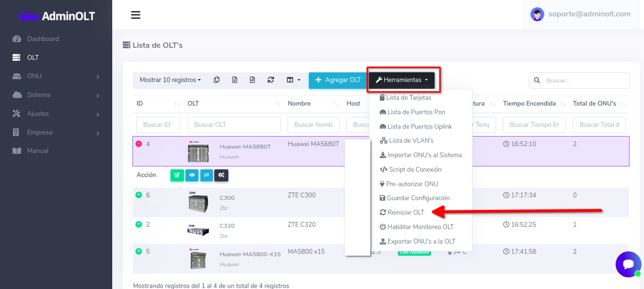
Task: Collapse row 4 with red minus toggle
Action: pos(139,144)
